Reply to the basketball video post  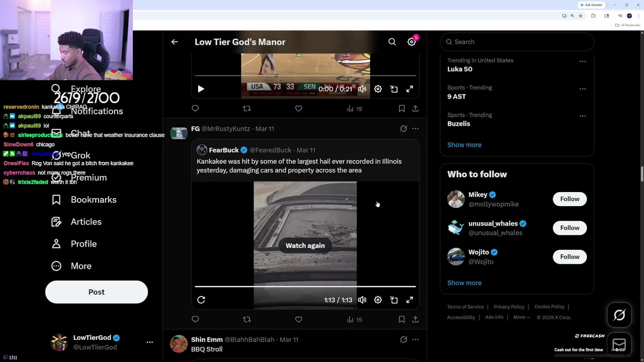(x=195, y=109)
